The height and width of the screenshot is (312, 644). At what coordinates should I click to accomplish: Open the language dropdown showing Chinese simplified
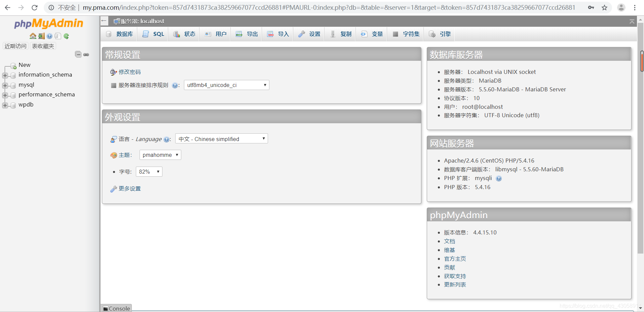[221, 139]
